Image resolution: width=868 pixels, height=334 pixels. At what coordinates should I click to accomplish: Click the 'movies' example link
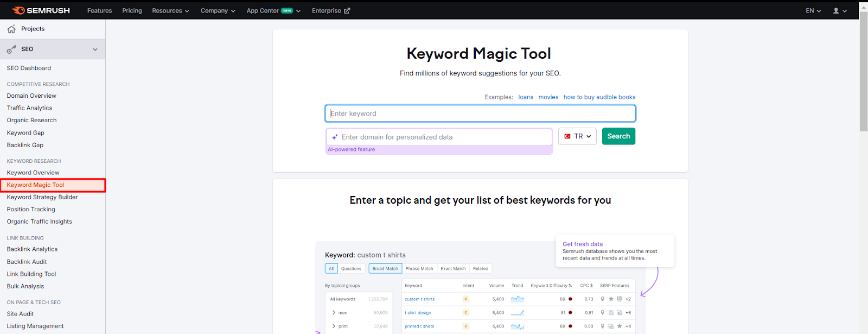(x=548, y=97)
